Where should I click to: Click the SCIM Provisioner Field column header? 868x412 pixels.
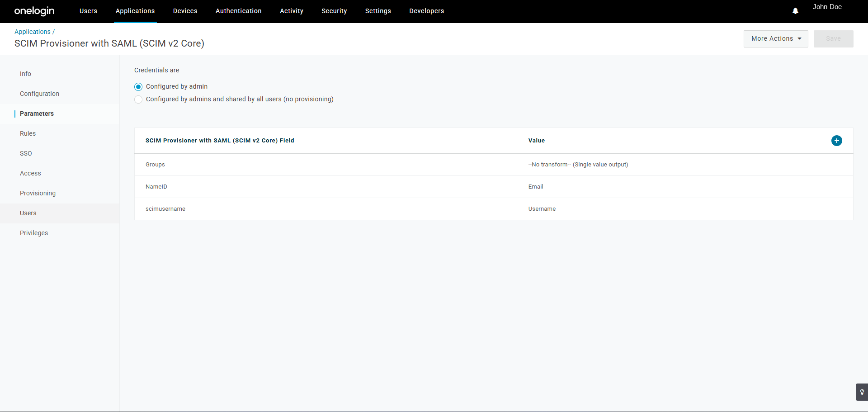click(220, 141)
